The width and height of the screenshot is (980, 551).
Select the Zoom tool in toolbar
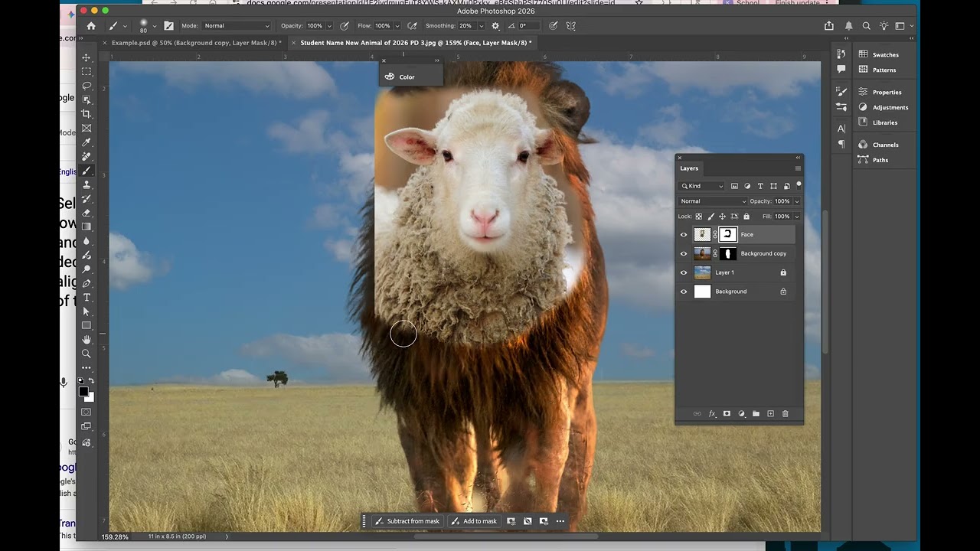(87, 354)
